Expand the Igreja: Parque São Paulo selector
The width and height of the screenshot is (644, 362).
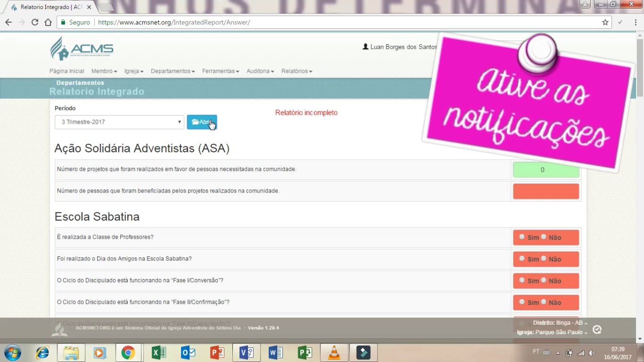[x=552, y=332]
